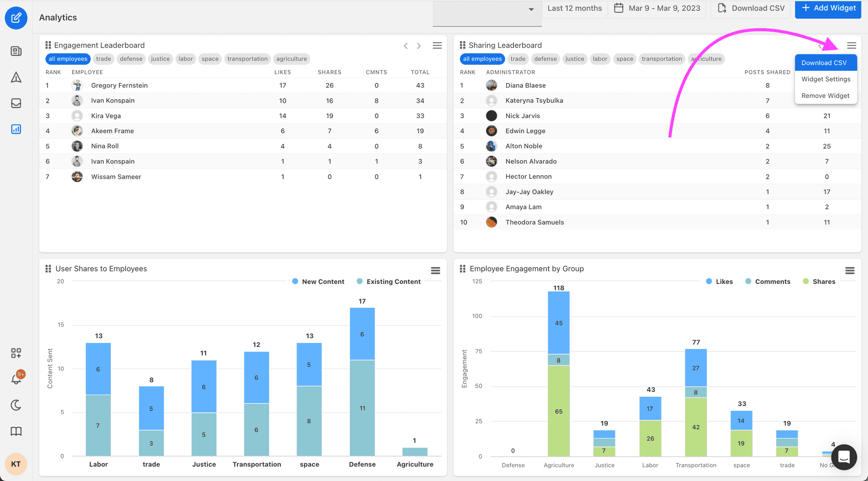Open the alerts triangle sidebar icon

click(x=16, y=77)
